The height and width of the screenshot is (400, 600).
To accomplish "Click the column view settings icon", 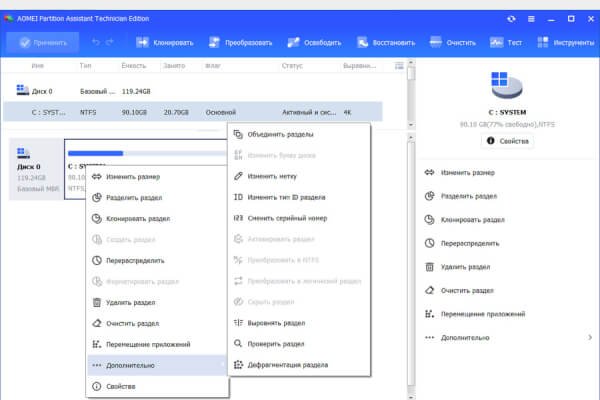I will [399, 66].
